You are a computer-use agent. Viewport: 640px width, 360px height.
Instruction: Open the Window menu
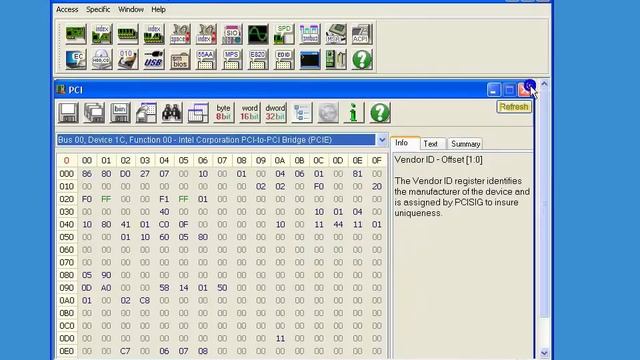(x=131, y=9)
